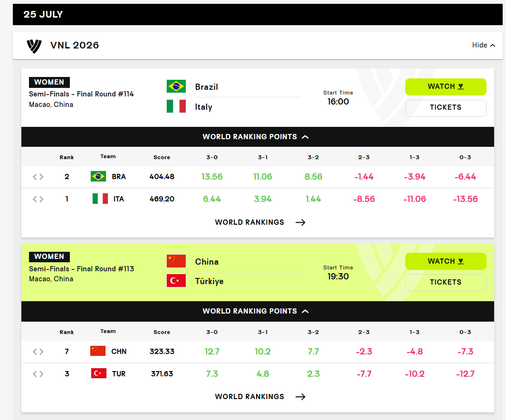
Task: Click arrow icon beside first World Rankings link
Action: coord(300,222)
